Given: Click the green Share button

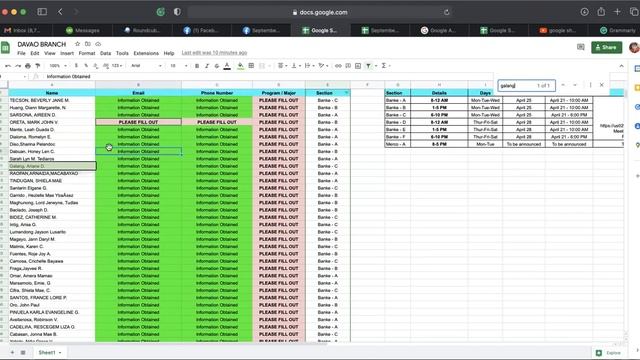Looking at the screenshot, I should point(607,47).
